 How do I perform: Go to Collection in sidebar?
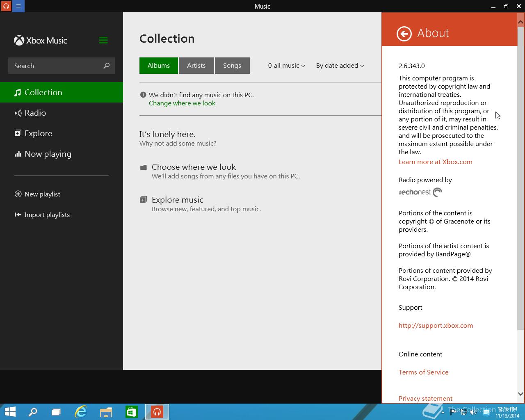62,92
